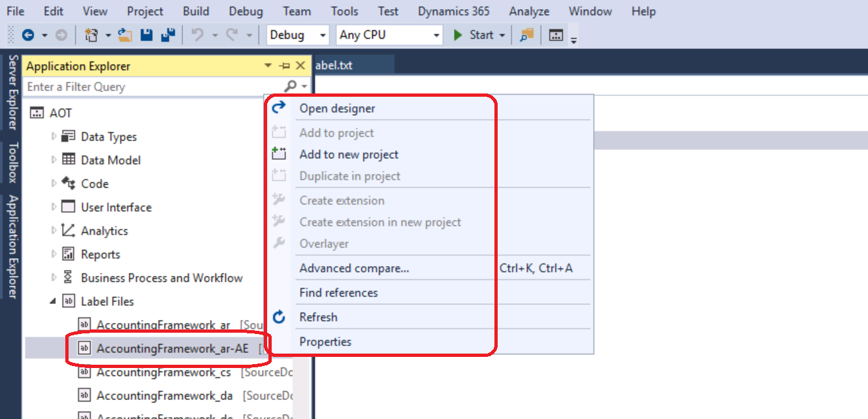Click the Refresh icon in the context menu
This screenshot has width=868, height=419.
tap(278, 316)
